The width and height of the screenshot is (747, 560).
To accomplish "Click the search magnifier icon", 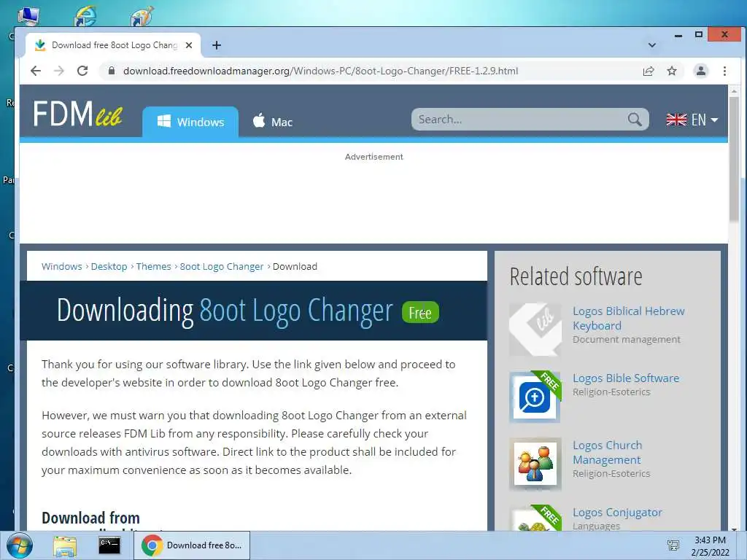I will coord(635,120).
